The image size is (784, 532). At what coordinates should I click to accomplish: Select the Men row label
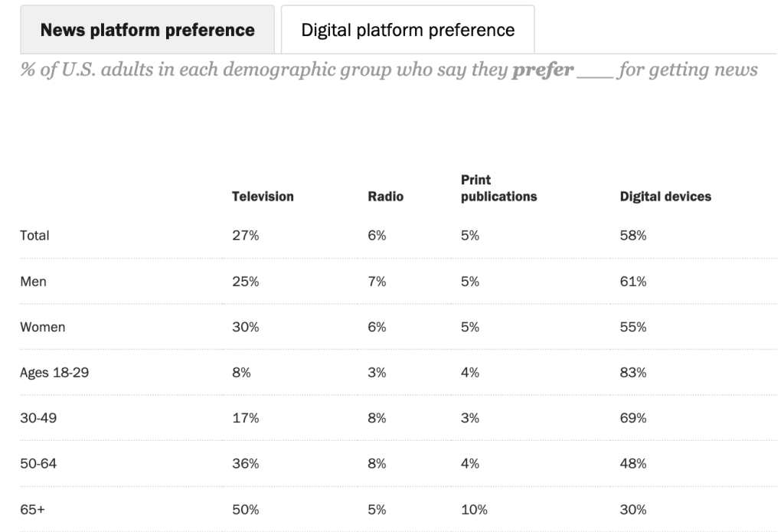[33, 281]
